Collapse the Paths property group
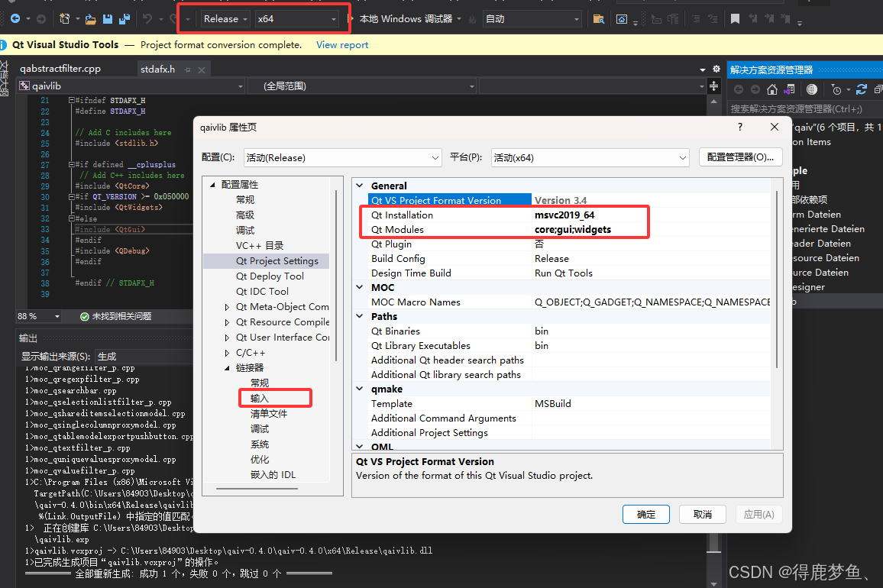The height and width of the screenshot is (588, 883). tap(360, 316)
